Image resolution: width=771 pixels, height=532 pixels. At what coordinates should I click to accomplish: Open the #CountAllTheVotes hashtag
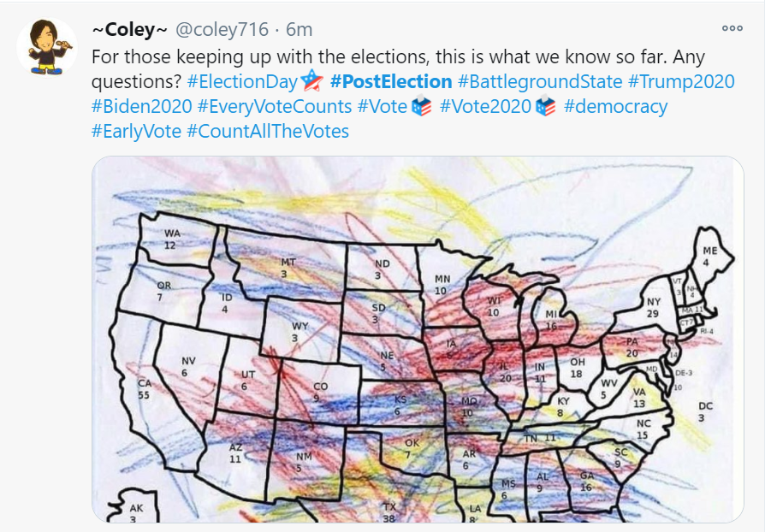pyautogui.click(x=266, y=131)
